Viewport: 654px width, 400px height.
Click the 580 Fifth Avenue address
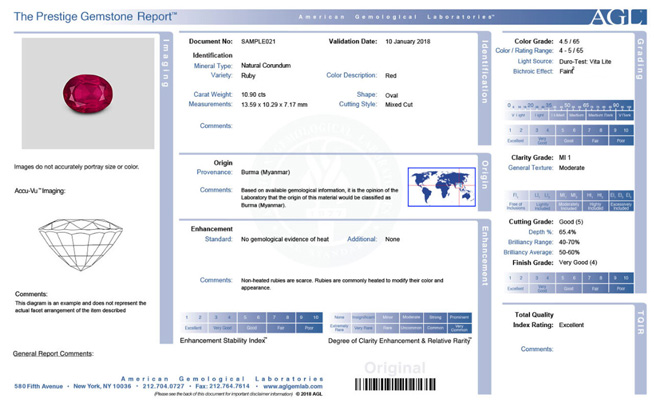[x=38, y=386]
